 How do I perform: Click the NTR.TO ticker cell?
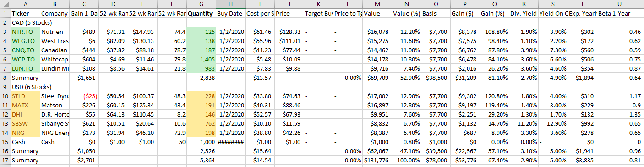(x=25, y=32)
